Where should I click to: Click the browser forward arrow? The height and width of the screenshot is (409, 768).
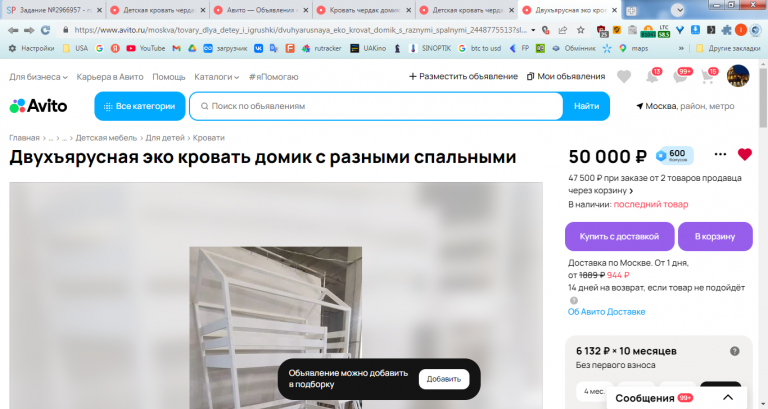click(29, 30)
